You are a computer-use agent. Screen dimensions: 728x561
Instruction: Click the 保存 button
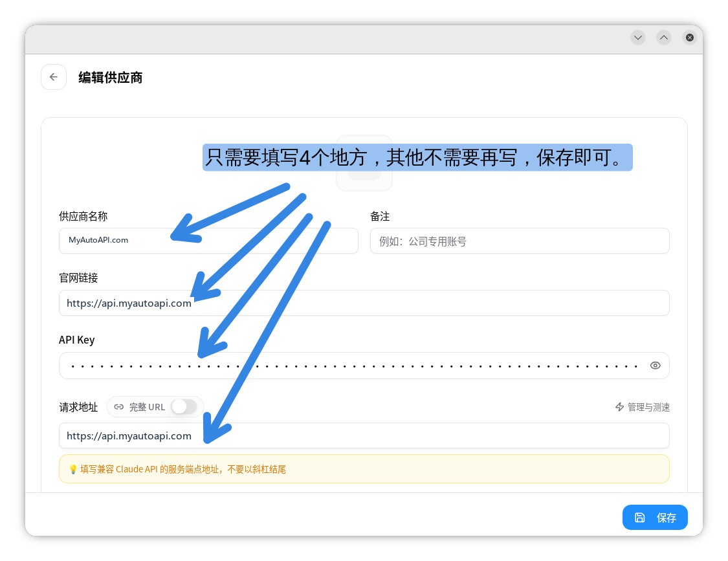tap(655, 518)
